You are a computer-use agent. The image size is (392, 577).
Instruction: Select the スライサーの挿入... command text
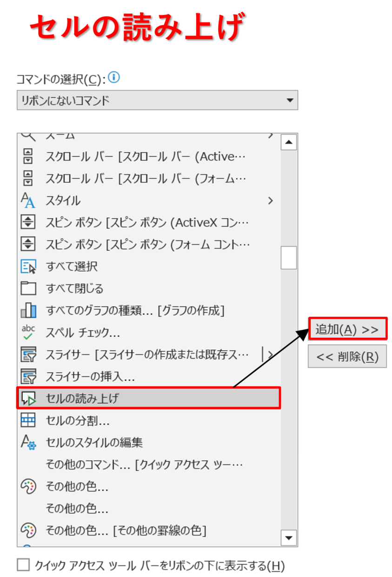[90, 376]
